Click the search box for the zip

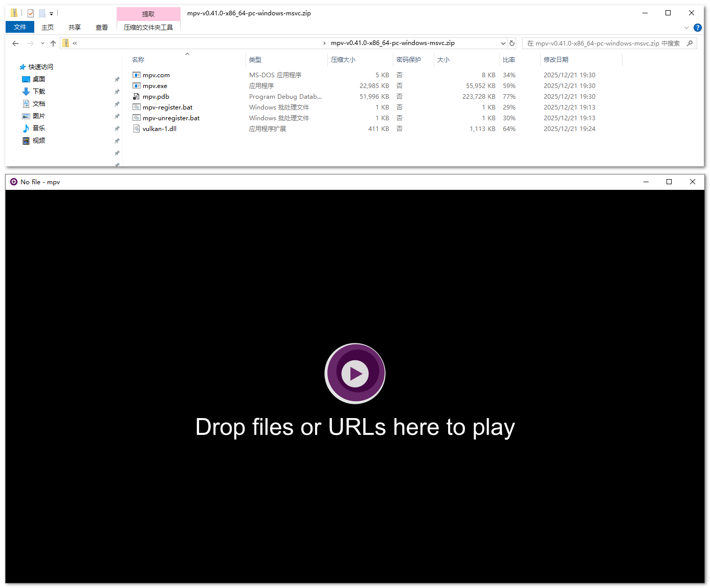pyautogui.click(x=604, y=43)
